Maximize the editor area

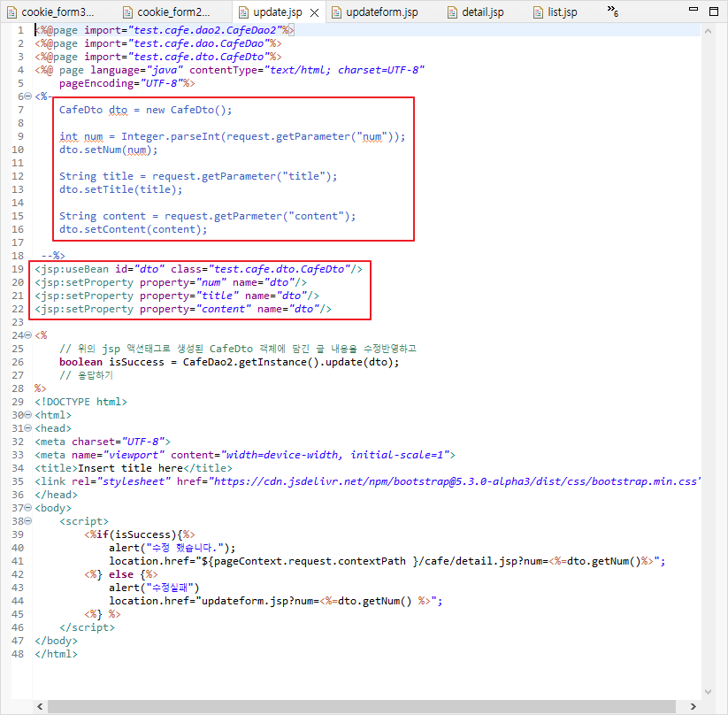tap(714, 12)
